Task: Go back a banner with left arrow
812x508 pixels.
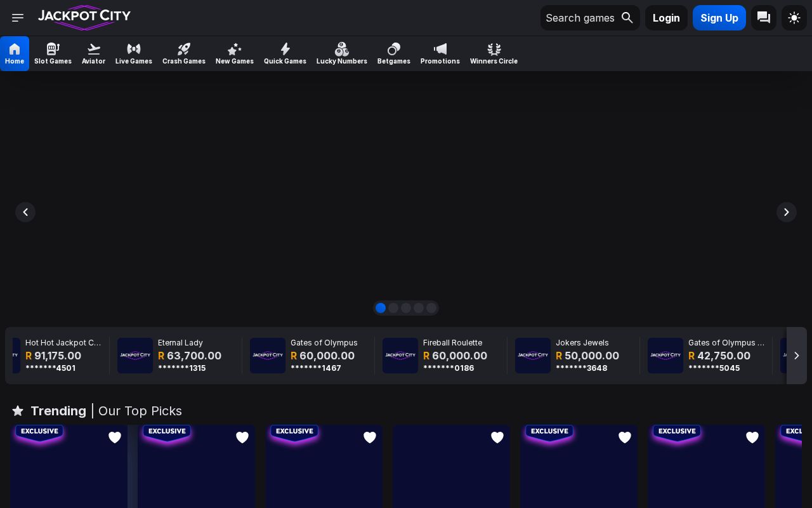Action: 25,212
